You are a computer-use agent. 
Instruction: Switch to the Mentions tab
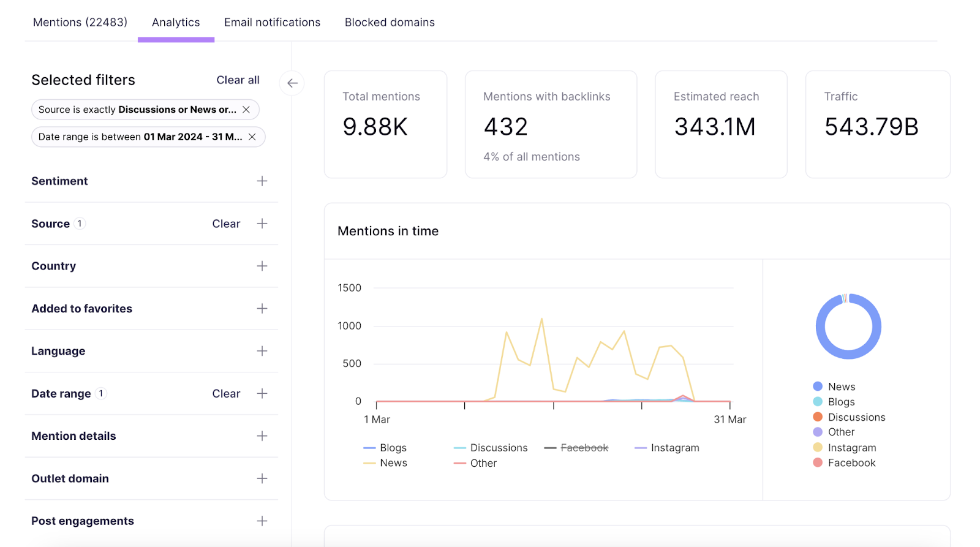[80, 23]
